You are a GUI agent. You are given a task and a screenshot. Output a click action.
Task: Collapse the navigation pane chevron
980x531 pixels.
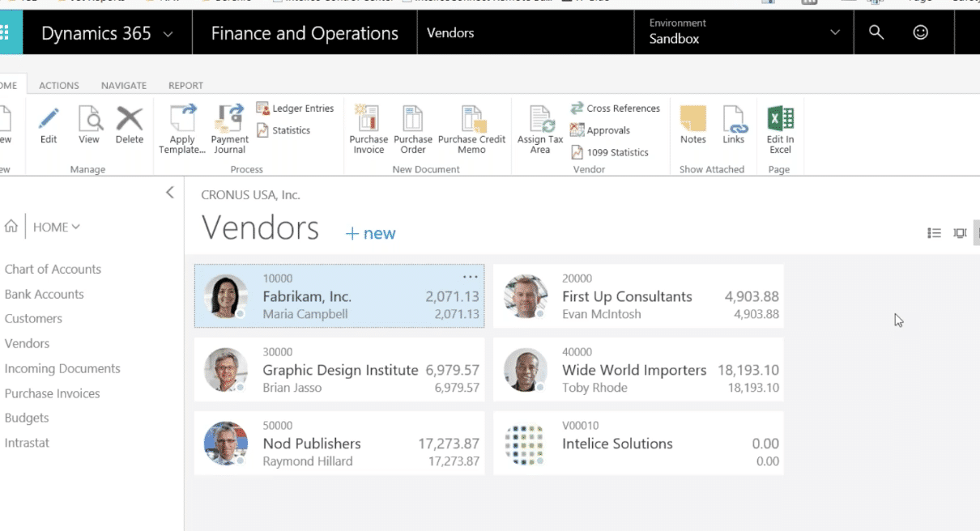169,193
